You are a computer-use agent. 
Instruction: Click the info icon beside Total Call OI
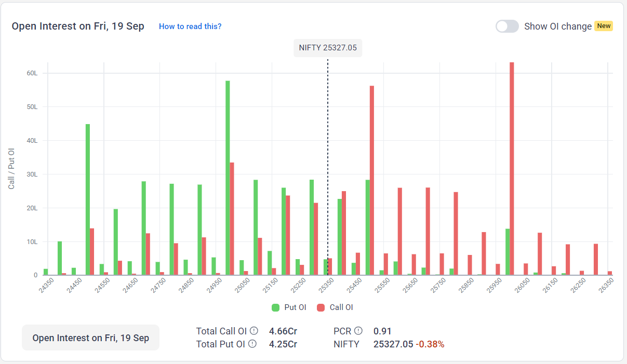pos(254,331)
